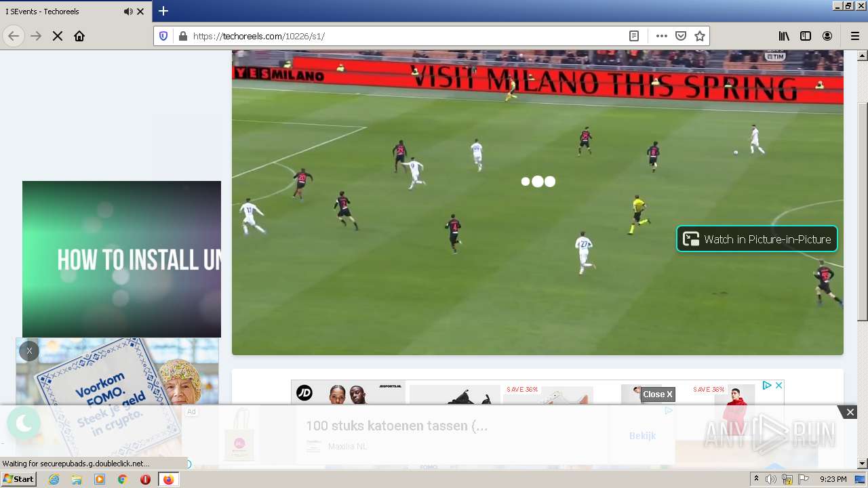Click the Bekijk button
The image size is (868, 488).
[642, 436]
